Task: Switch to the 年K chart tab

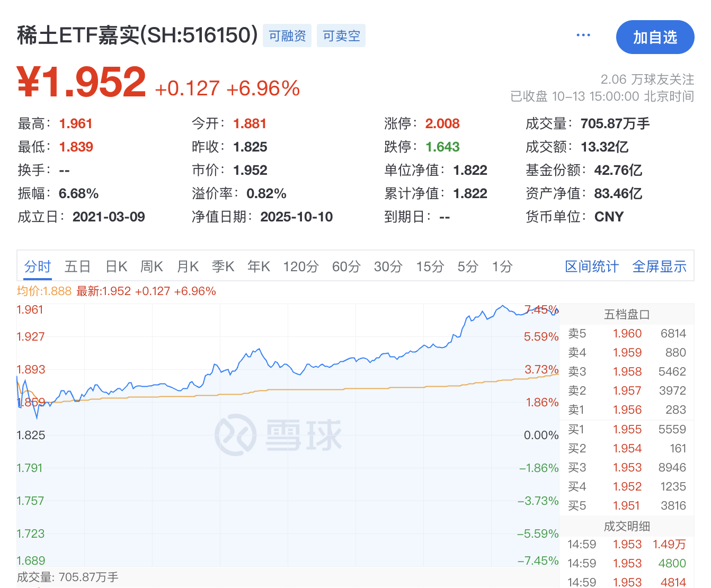Action: click(259, 266)
